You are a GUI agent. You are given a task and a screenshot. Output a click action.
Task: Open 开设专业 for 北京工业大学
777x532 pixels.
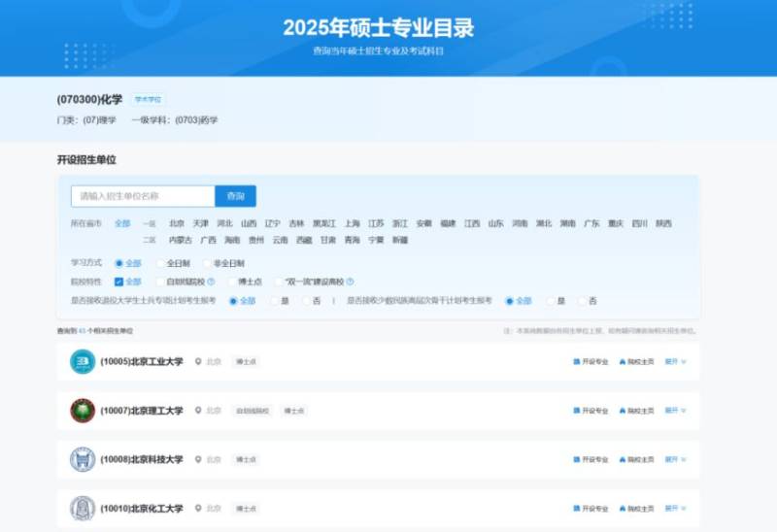coord(591,362)
